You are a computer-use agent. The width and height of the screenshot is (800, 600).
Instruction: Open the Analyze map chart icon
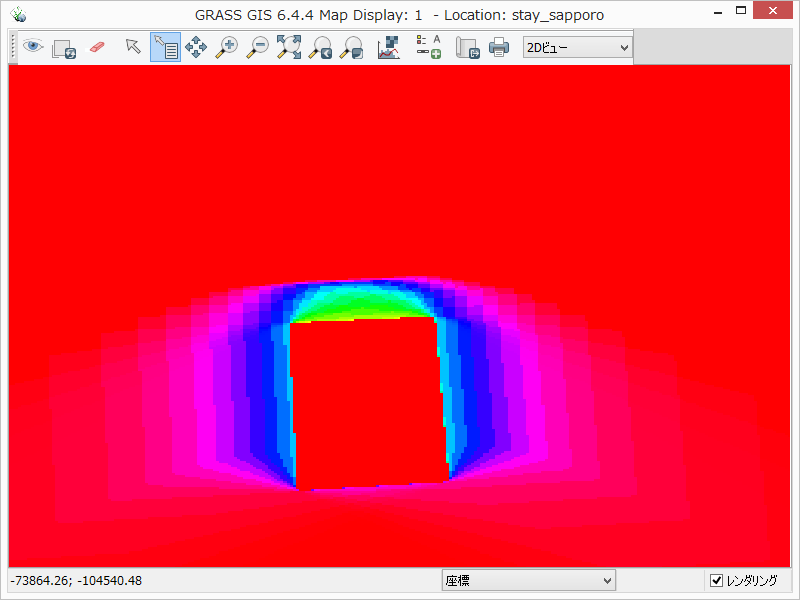(388, 47)
